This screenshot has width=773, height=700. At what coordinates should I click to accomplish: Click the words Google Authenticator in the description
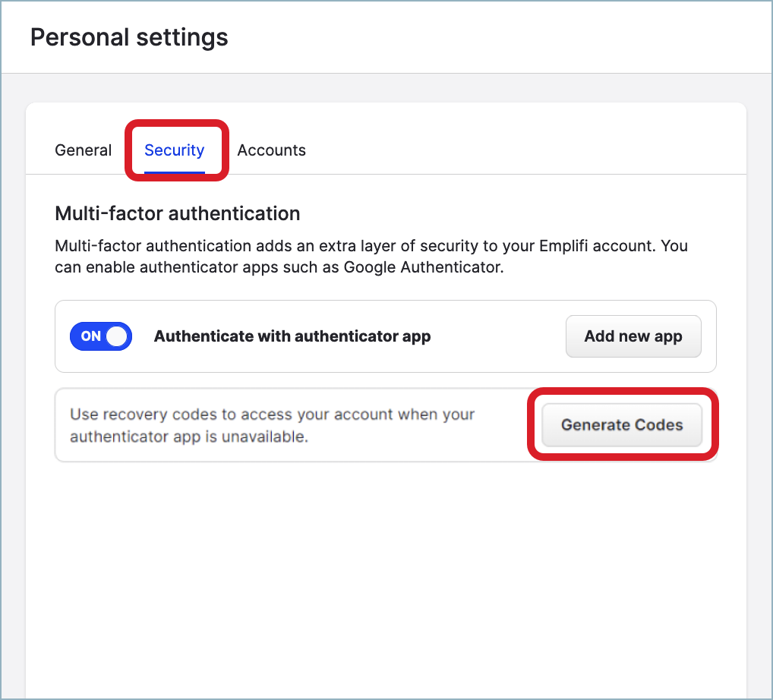coord(422,267)
